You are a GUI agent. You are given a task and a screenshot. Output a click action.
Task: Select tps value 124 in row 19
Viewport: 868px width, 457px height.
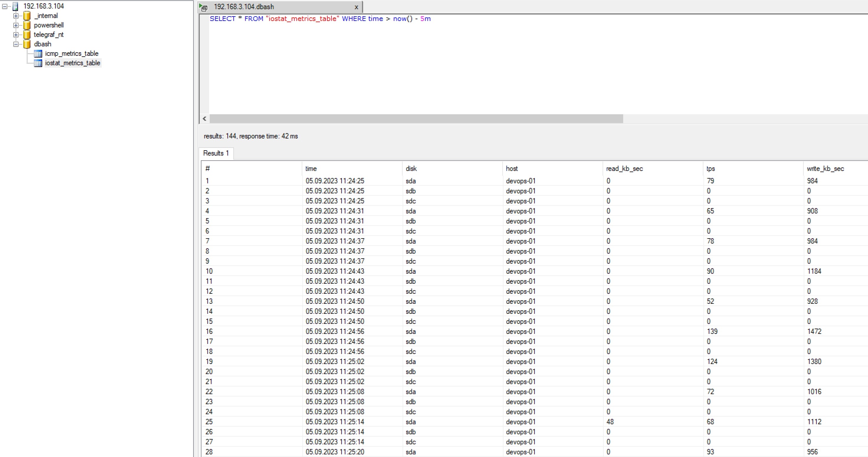[x=712, y=362]
